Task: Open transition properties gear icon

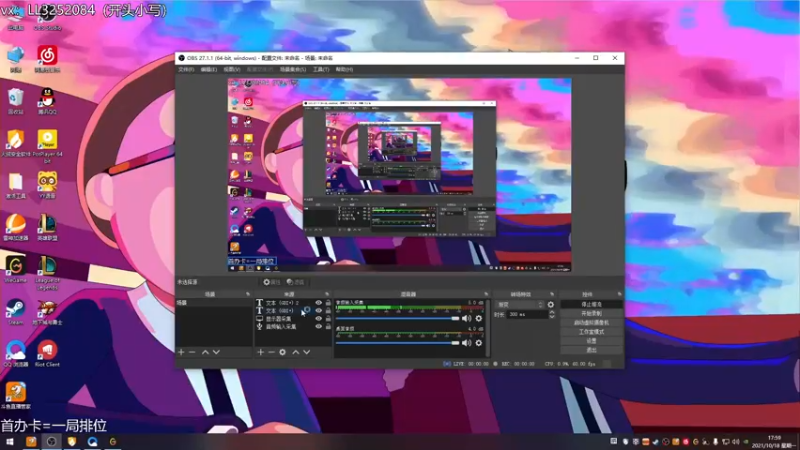Action: tap(551, 305)
